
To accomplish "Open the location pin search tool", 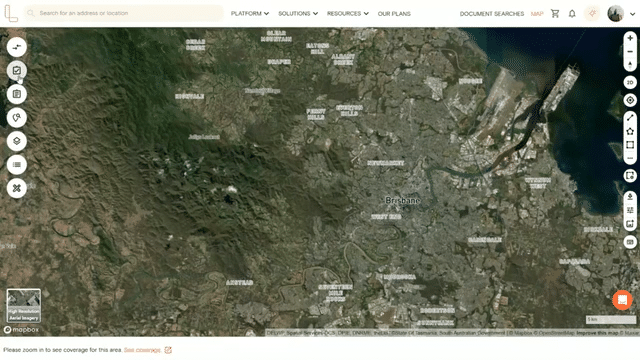I will click(x=17, y=118).
